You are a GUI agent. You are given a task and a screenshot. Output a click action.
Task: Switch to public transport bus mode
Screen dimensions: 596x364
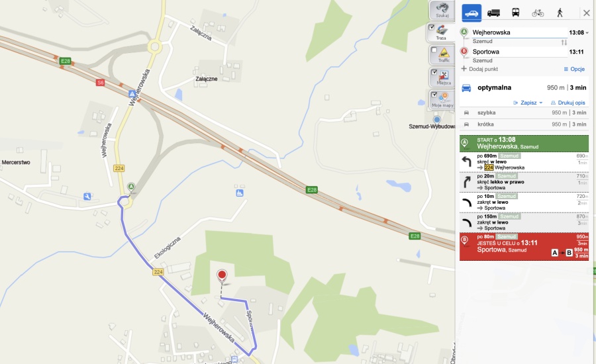[515, 13]
